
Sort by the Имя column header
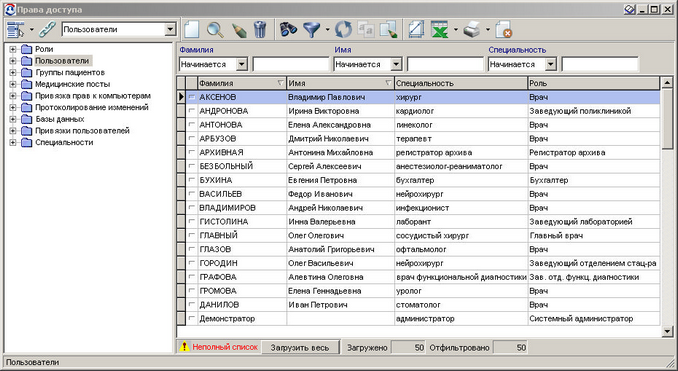tap(340, 83)
